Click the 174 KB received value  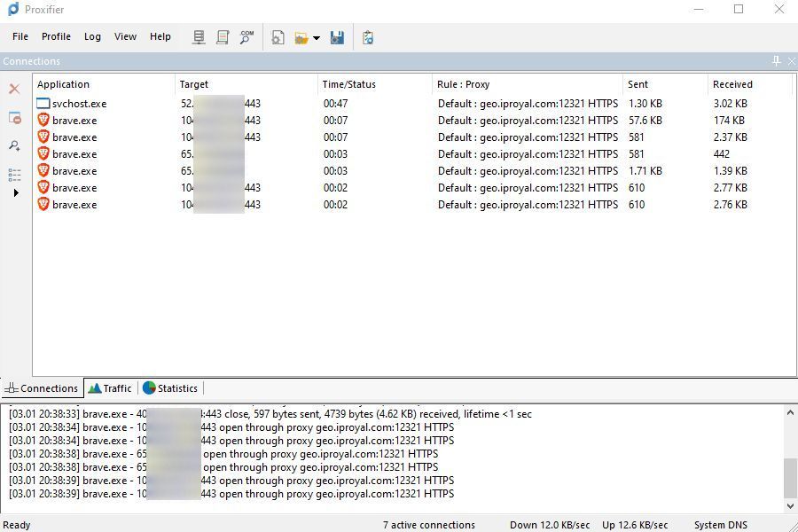(x=729, y=121)
